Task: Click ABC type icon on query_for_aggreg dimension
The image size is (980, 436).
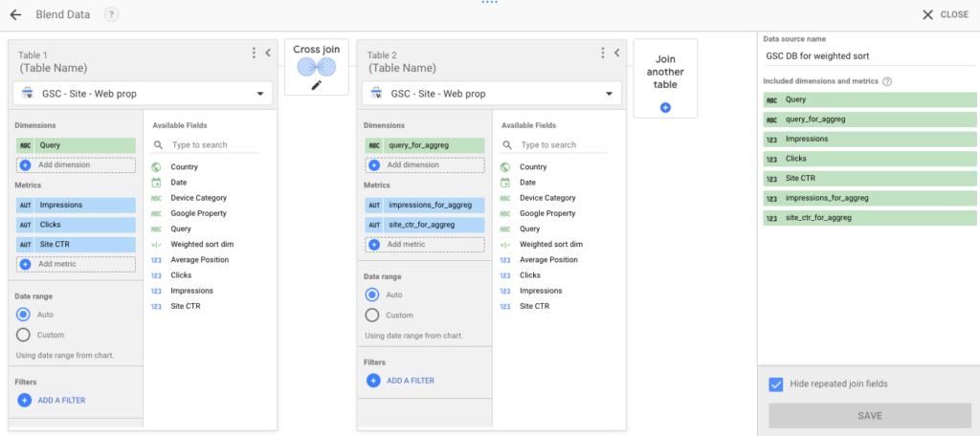Action: point(374,145)
